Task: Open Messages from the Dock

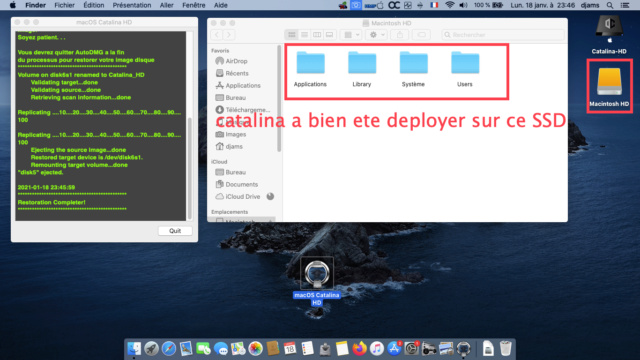Action: click(221, 349)
